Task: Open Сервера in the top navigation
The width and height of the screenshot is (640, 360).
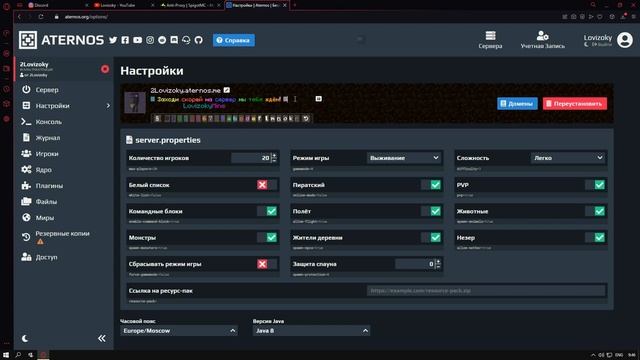Action: 490,40
